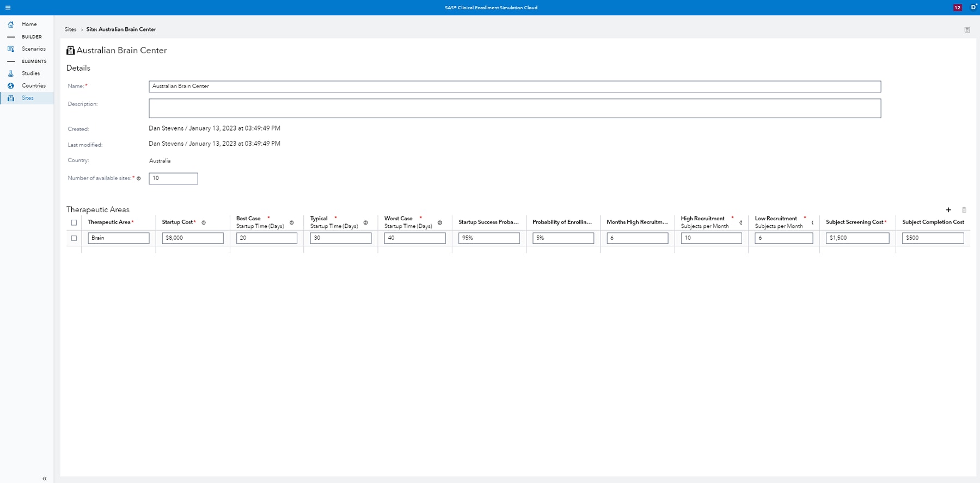
Task: Click help icon beside Worst Case Startup Time
Action: tap(440, 222)
